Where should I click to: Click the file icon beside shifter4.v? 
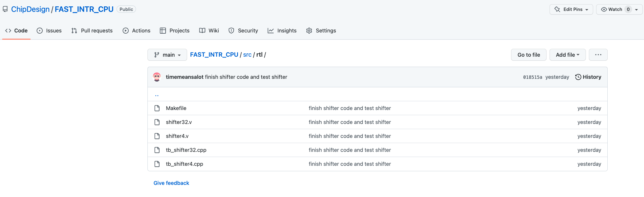(157, 136)
